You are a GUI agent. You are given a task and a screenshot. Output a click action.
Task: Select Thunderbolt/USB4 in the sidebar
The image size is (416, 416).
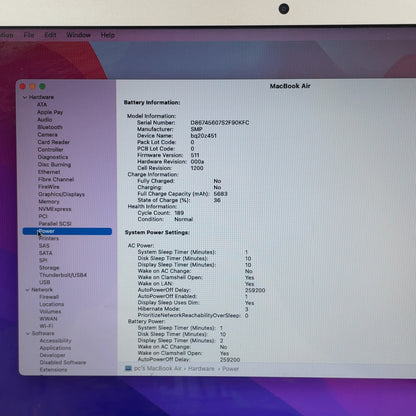(63, 275)
